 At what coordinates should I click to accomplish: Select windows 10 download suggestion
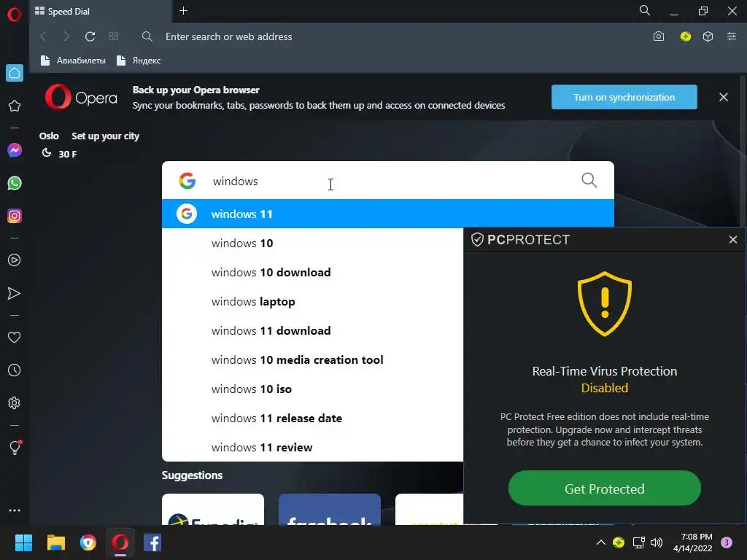(312, 273)
